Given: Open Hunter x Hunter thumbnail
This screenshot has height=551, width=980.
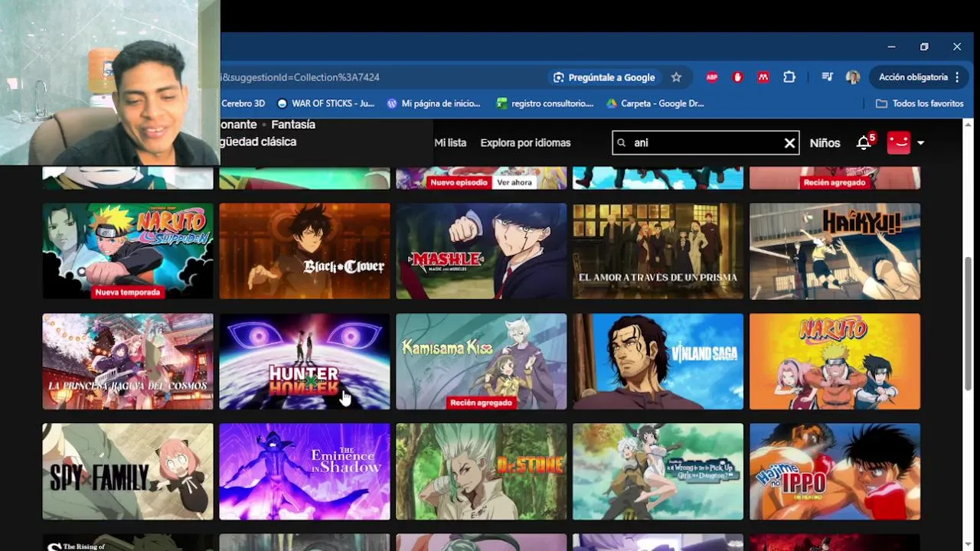Looking at the screenshot, I should click(x=305, y=361).
